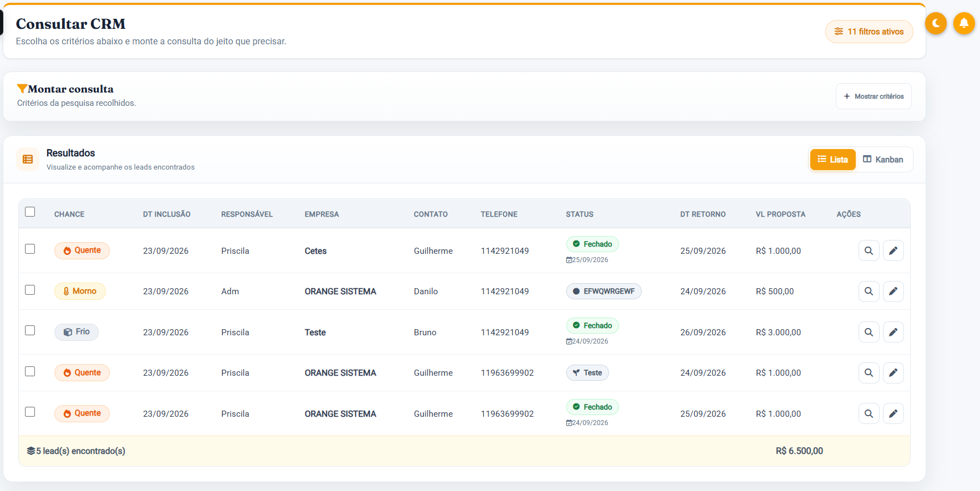The height and width of the screenshot is (491, 980).
Task: Edit Danilo's ORANGE SISTEMA lead
Action: [893, 291]
